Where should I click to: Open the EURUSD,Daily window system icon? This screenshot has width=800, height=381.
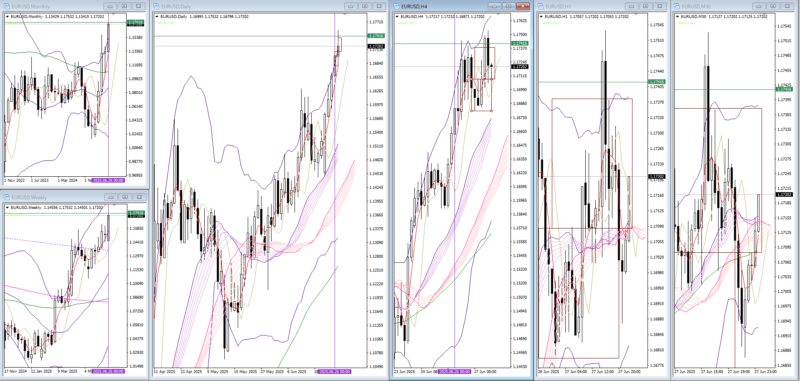click(x=156, y=6)
